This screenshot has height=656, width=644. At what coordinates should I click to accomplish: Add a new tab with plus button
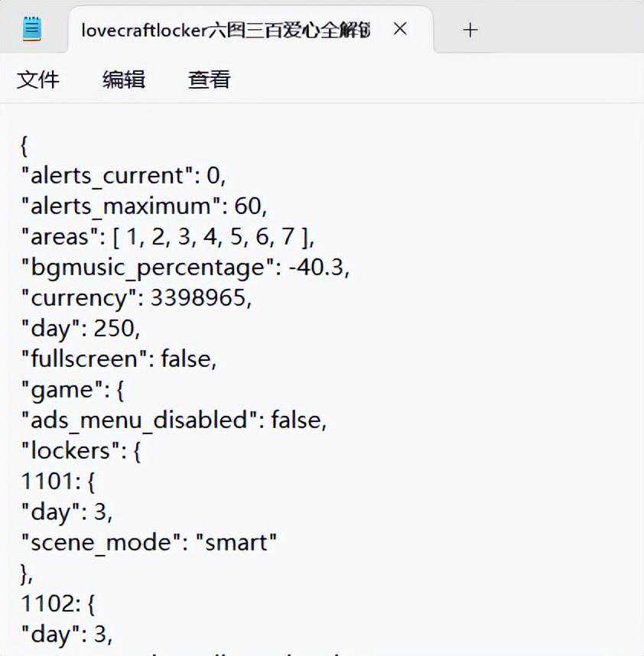coord(470,30)
